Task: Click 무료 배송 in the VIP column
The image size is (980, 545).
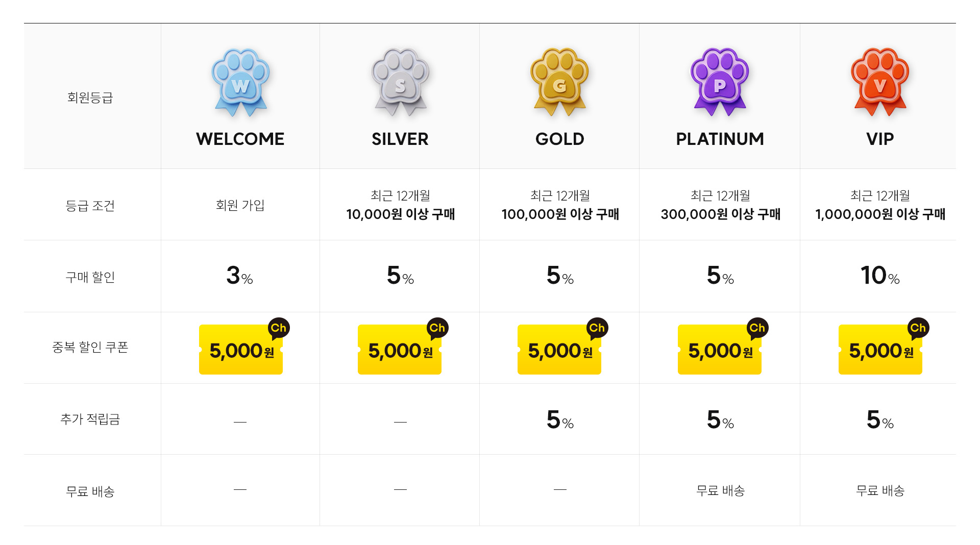Action: pos(880,490)
